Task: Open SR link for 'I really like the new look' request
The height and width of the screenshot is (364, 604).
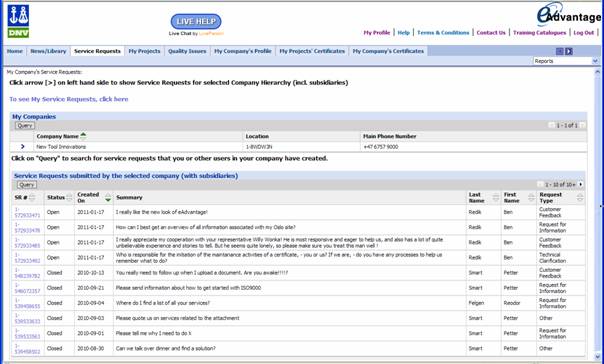Action: point(27,212)
